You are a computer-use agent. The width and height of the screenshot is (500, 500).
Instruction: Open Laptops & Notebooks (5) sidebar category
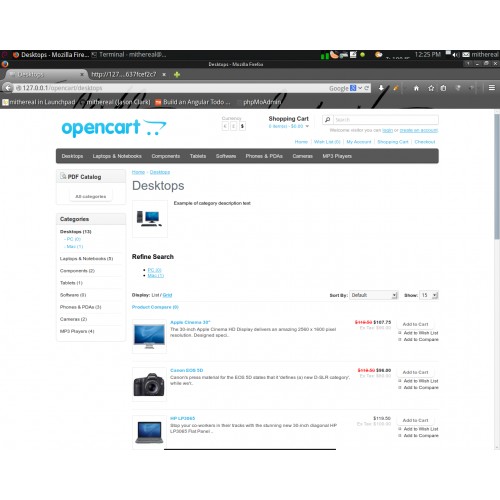tap(86, 259)
